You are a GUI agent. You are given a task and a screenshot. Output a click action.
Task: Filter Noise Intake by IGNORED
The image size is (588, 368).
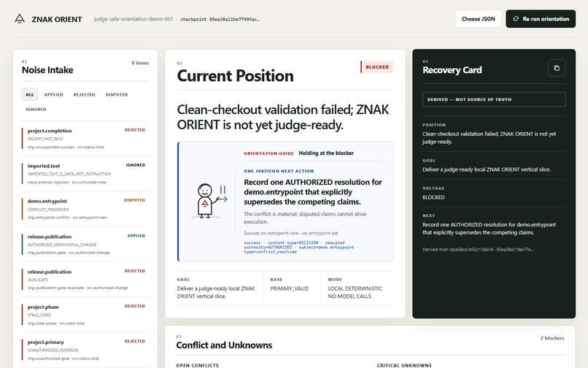[x=36, y=110]
